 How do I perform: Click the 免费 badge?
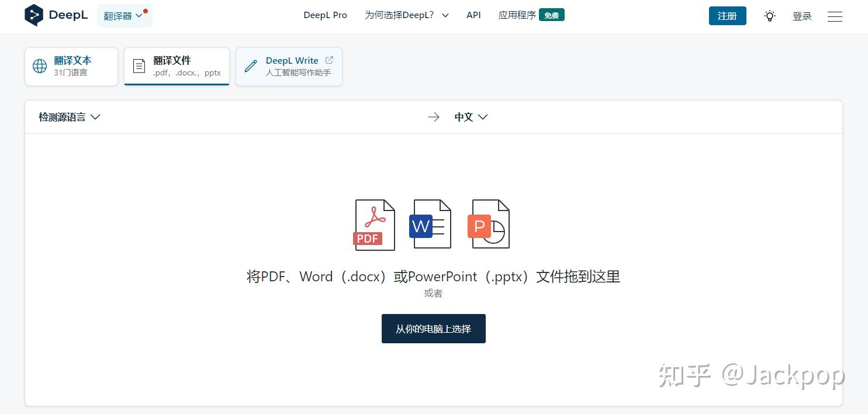pyautogui.click(x=552, y=15)
